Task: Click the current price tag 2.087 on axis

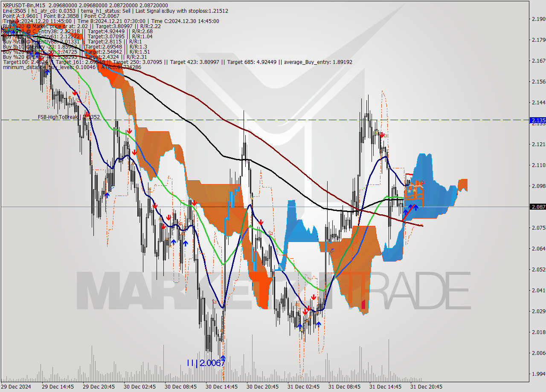Action: click(x=537, y=207)
